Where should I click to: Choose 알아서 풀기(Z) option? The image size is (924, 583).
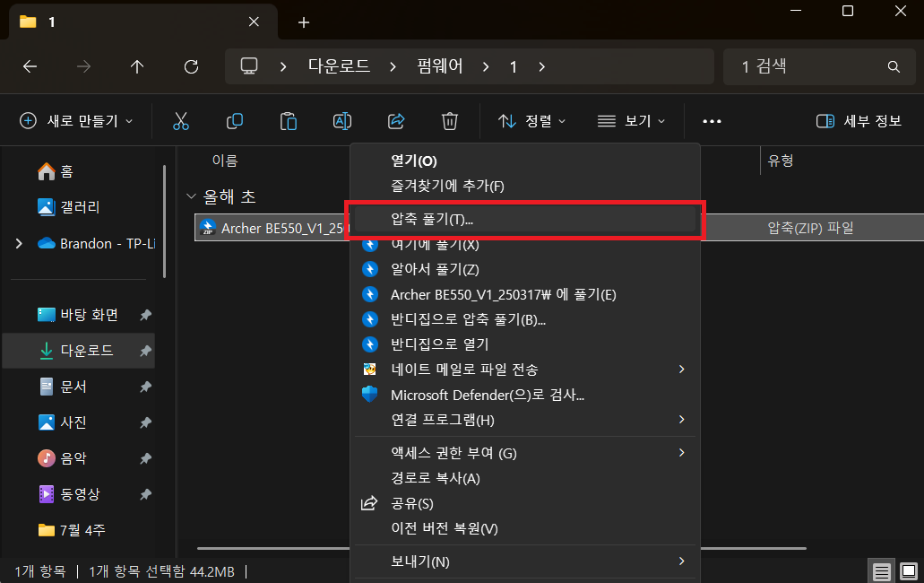click(525, 269)
